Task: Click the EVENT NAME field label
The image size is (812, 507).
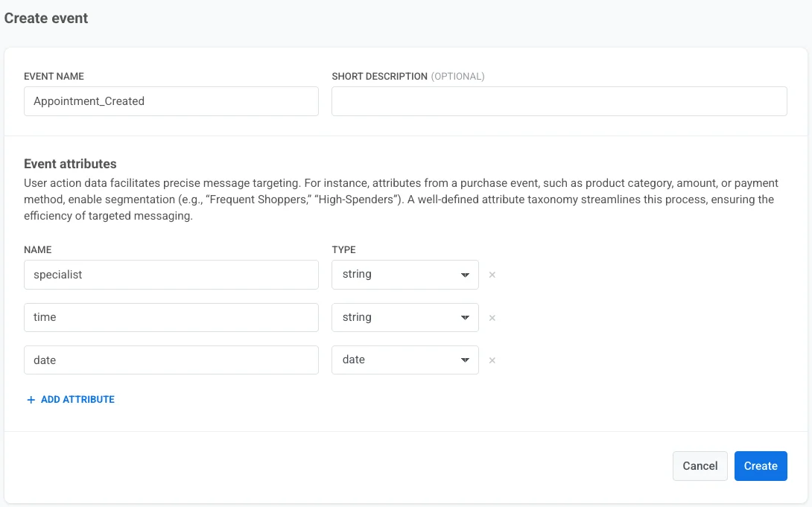Action: (54, 77)
